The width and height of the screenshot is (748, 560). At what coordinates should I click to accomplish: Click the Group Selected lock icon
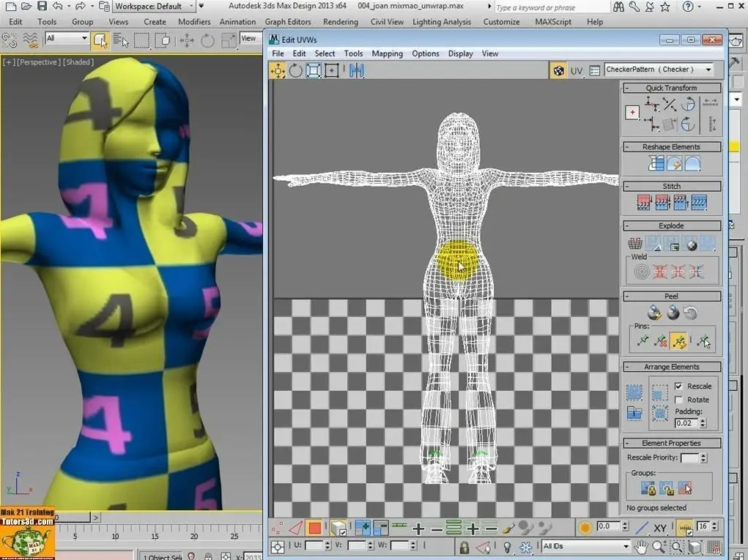pos(648,488)
